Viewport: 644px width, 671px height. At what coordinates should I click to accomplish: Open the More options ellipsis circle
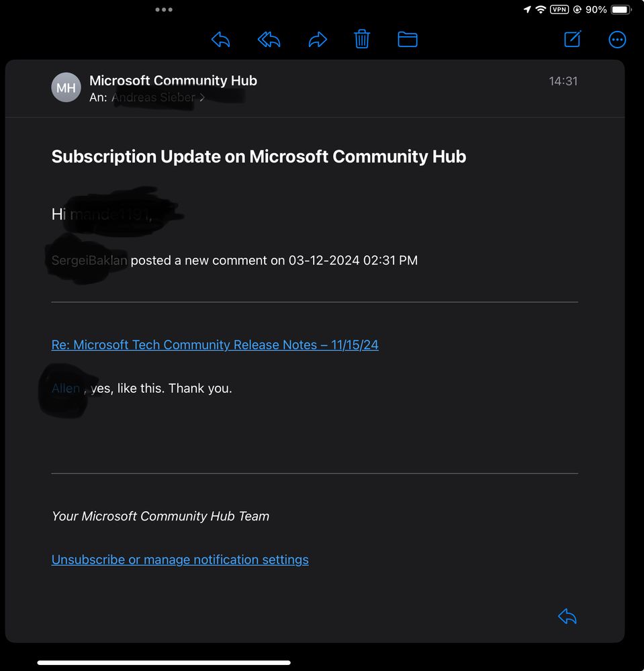pyautogui.click(x=617, y=40)
